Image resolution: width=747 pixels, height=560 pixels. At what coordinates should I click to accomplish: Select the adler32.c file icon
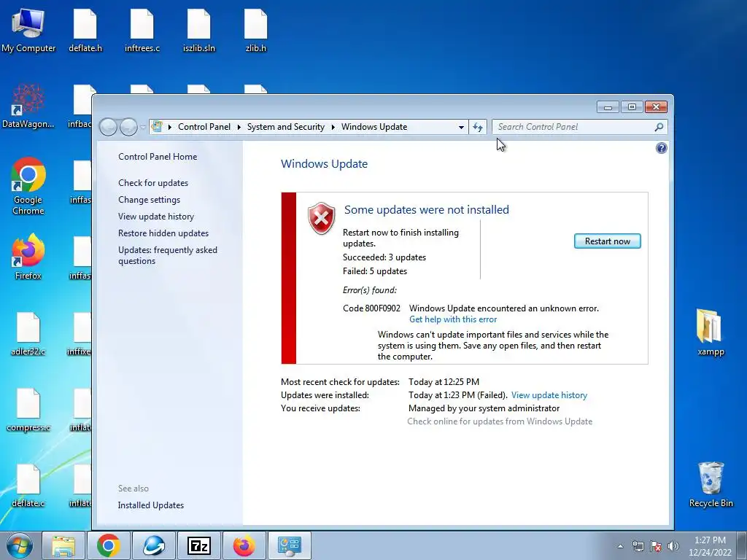(x=28, y=334)
